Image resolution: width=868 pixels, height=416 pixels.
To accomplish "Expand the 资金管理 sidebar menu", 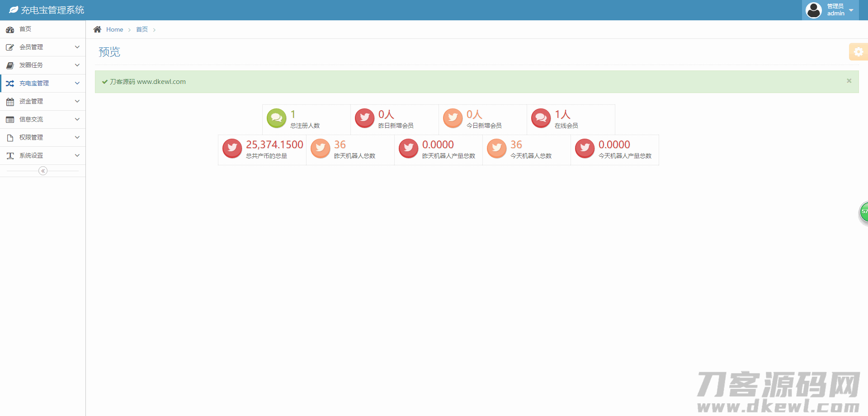I will (42, 101).
